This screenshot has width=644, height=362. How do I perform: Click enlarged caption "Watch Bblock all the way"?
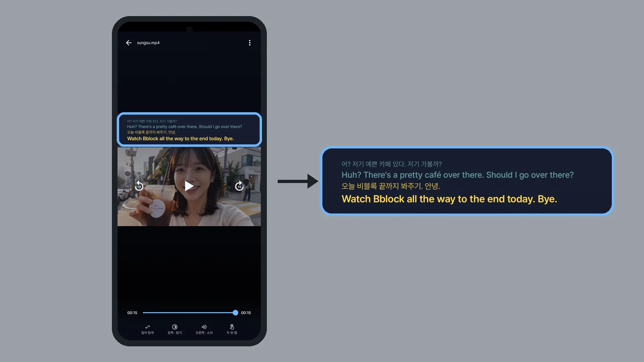398,199
